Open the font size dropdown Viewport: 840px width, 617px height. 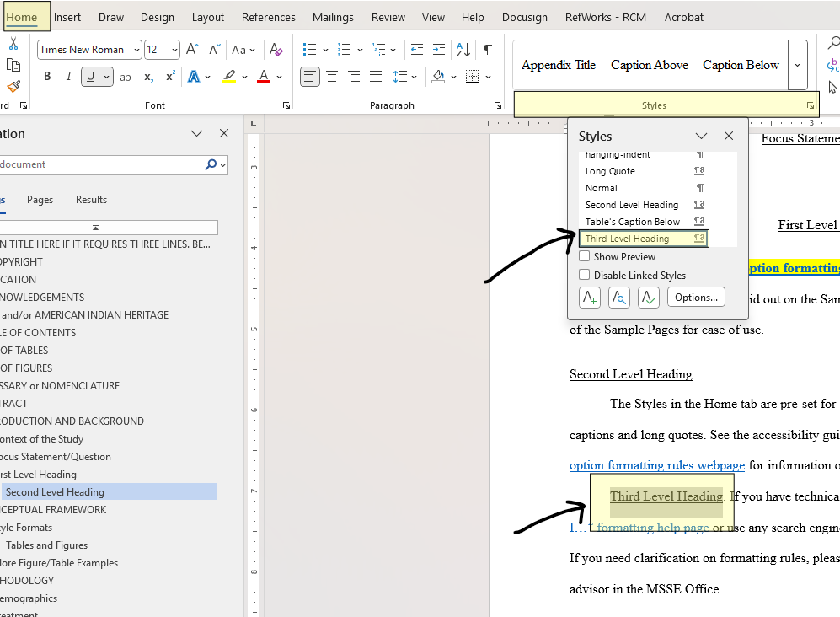tap(175, 50)
